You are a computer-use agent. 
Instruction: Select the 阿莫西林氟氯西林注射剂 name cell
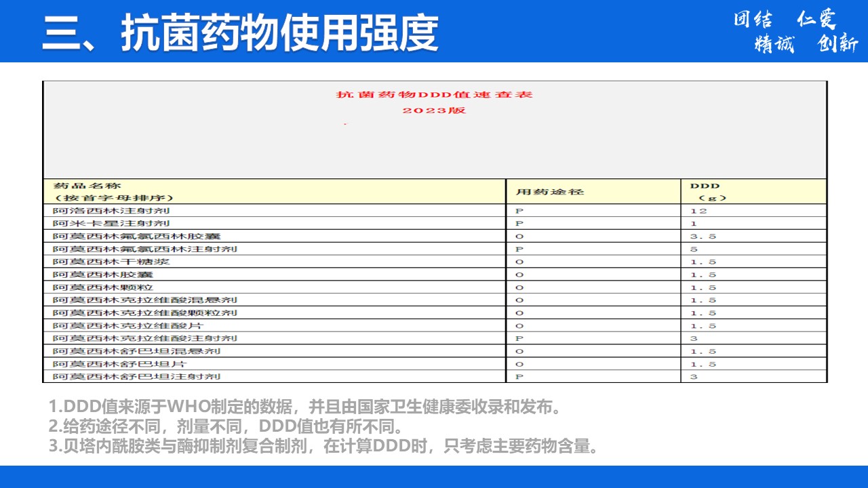275,249
